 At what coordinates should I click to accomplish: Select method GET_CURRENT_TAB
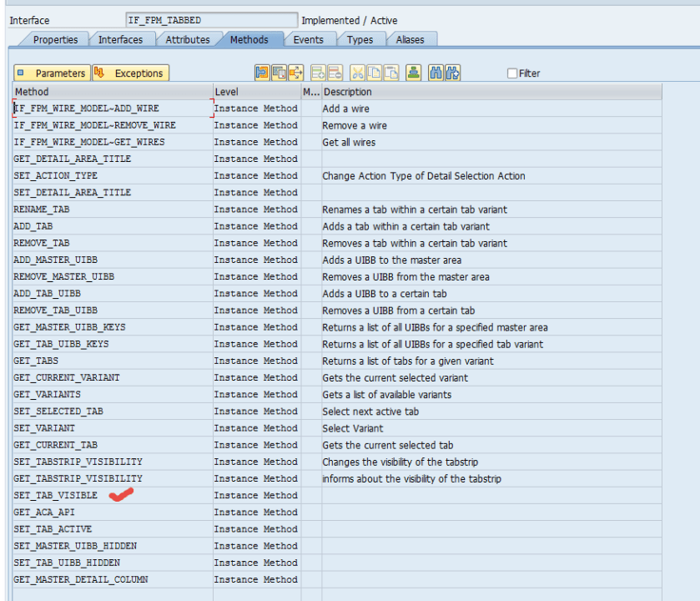click(113, 445)
